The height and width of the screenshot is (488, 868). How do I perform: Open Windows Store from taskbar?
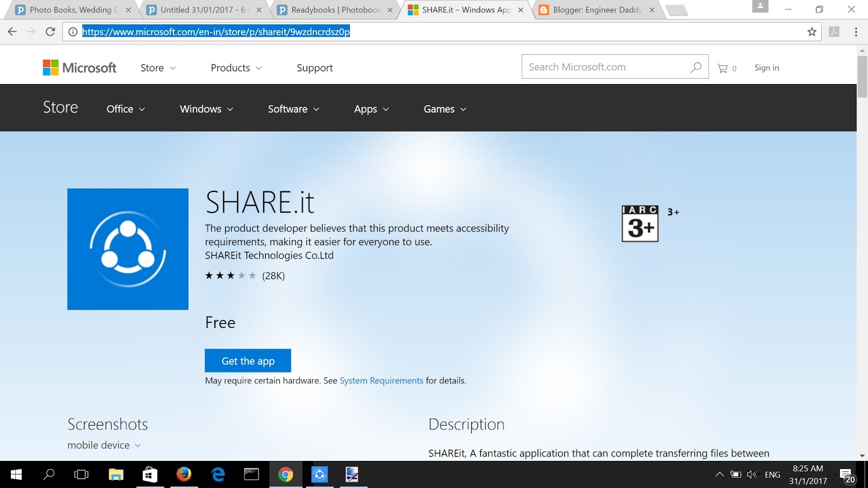[150, 474]
